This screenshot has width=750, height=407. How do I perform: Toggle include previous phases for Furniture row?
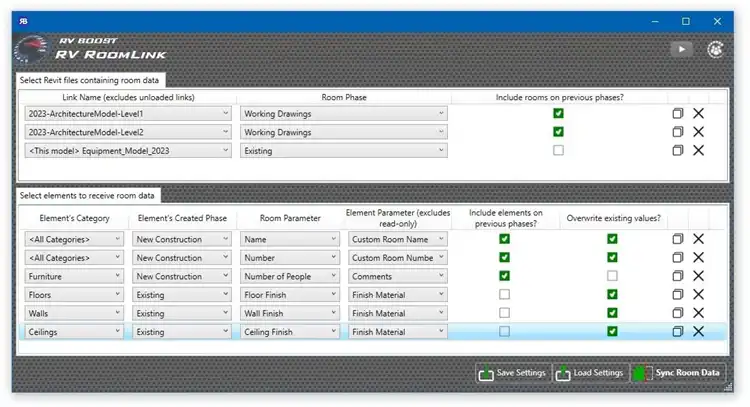(504, 276)
